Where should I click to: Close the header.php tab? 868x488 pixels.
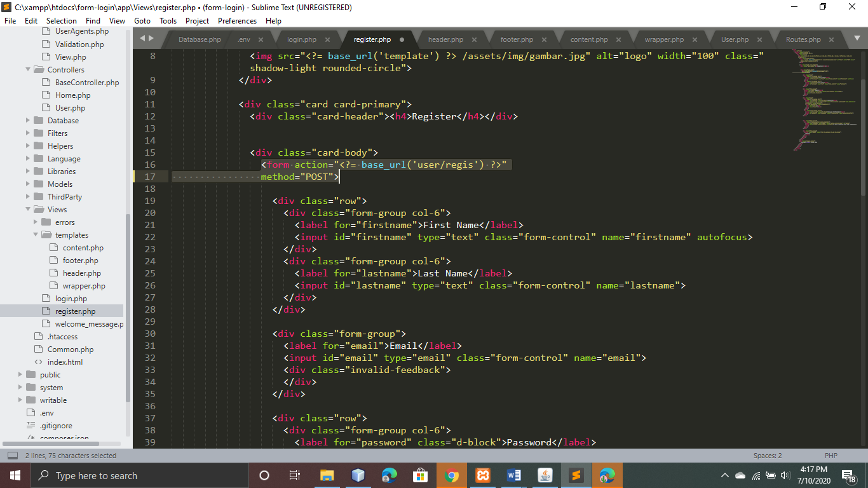tap(475, 39)
